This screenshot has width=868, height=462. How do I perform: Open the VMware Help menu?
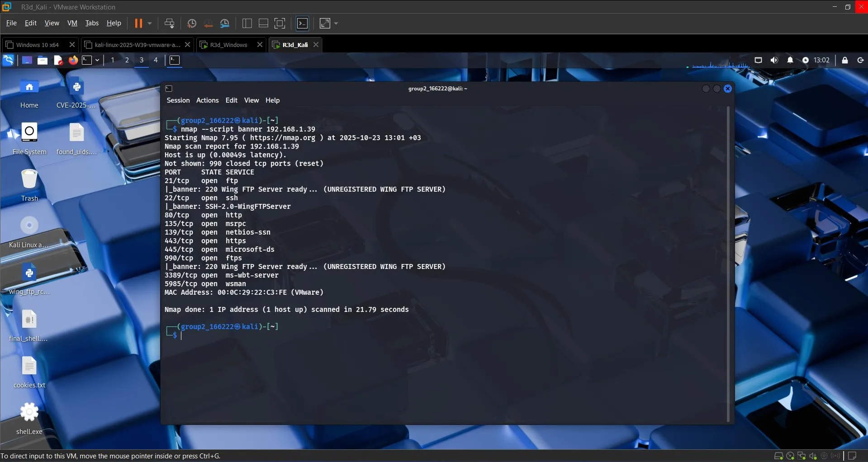[114, 23]
